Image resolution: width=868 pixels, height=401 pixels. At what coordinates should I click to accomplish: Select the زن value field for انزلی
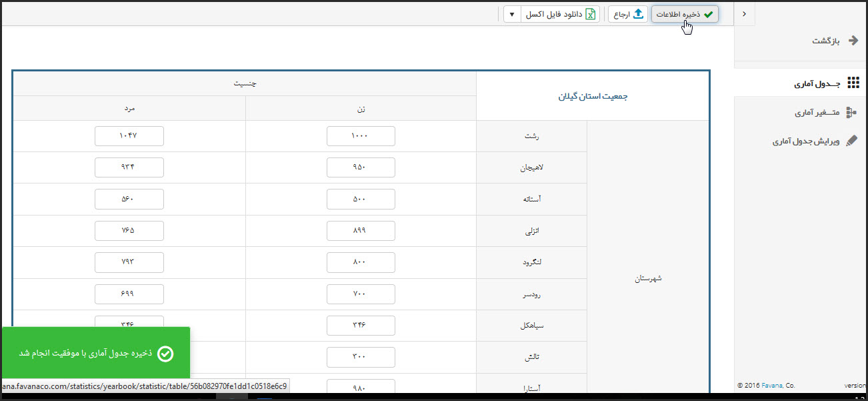pyautogui.click(x=361, y=231)
